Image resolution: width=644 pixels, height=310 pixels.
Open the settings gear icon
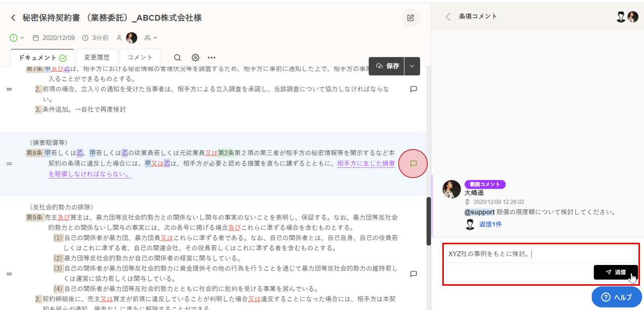[195, 58]
